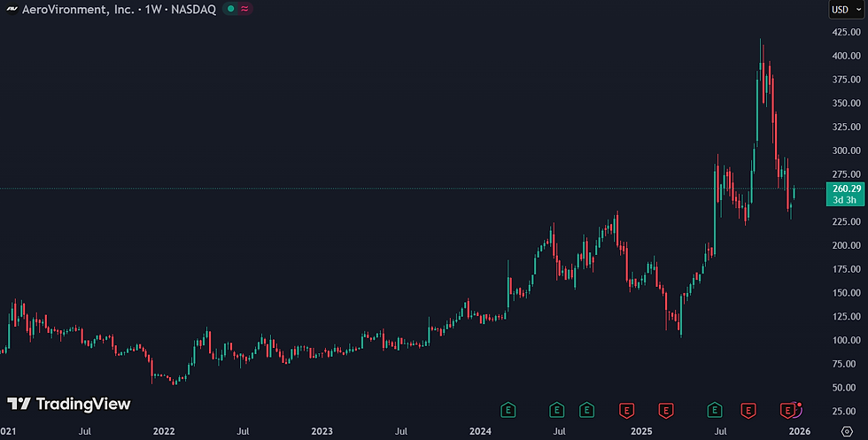This screenshot has width=868, height=440.
Task: Click the 260.29 current price label
Action: pyautogui.click(x=847, y=189)
